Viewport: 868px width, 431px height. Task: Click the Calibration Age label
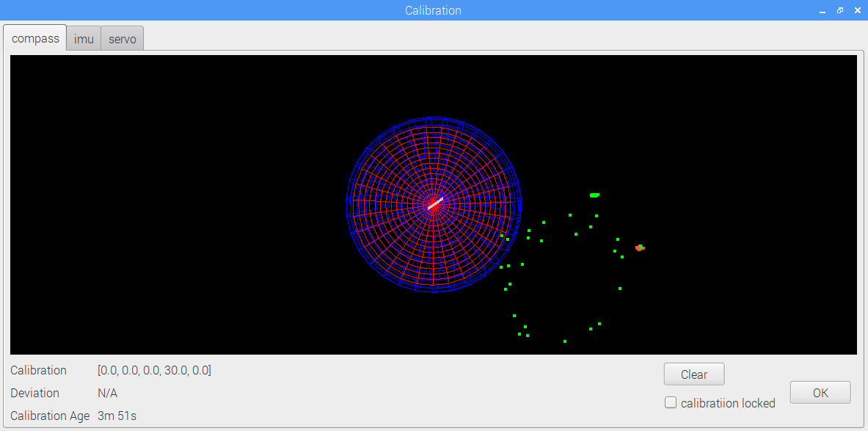(x=50, y=416)
